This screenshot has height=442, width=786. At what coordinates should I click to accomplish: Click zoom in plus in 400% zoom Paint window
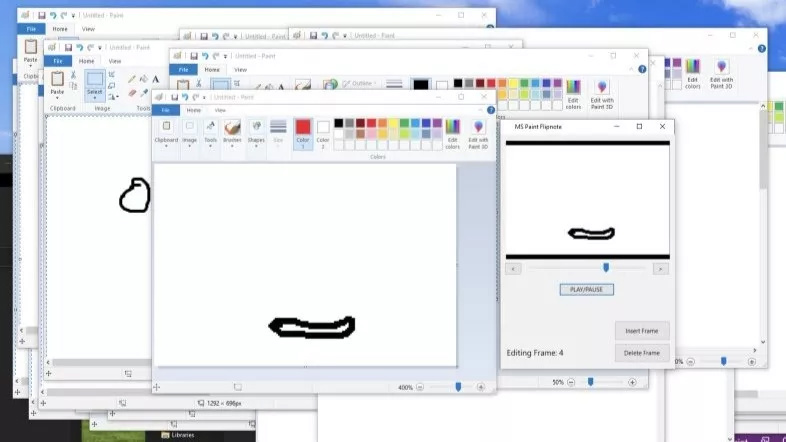click(481, 387)
